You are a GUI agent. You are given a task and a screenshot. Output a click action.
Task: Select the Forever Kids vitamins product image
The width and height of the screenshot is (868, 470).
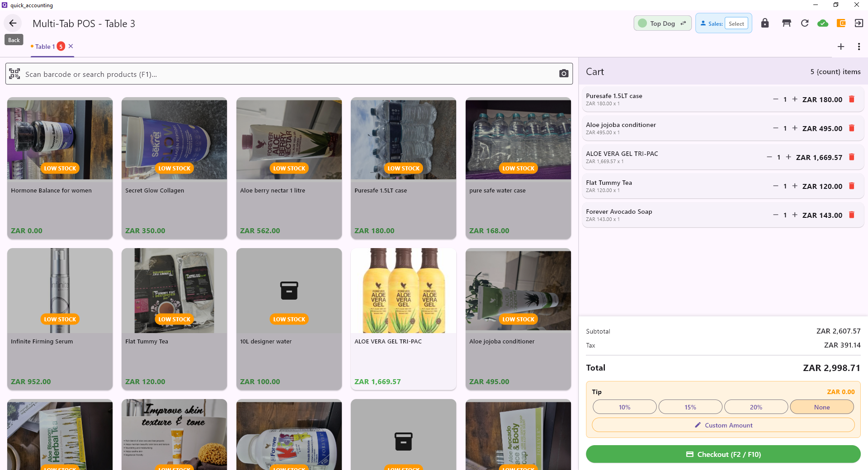[x=289, y=435]
